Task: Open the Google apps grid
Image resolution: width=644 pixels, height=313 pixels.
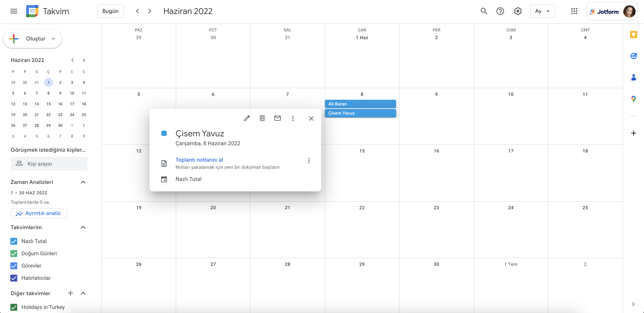Action: (574, 11)
